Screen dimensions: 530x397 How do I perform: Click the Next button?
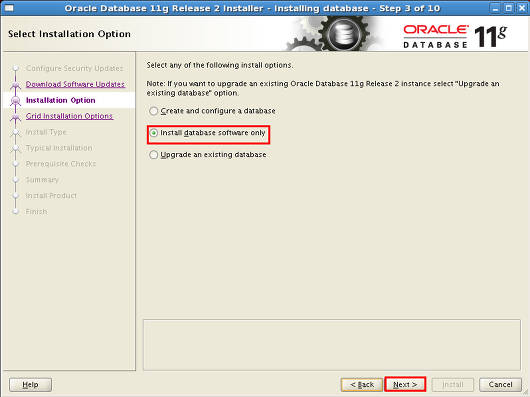(x=405, y=384)
